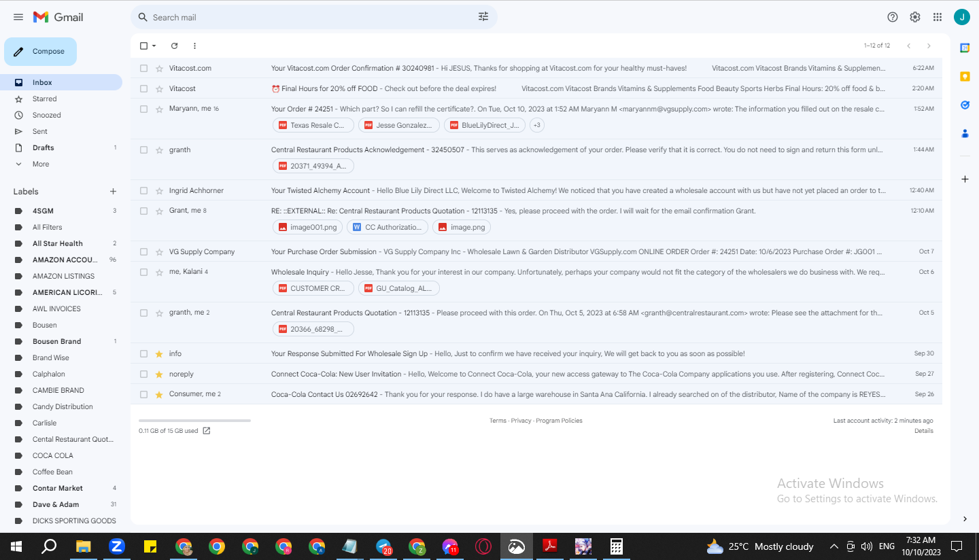Click the search magnifier icon in the mail search bar
This screenshot has width=979, height=560.
[x=143, y=17]
